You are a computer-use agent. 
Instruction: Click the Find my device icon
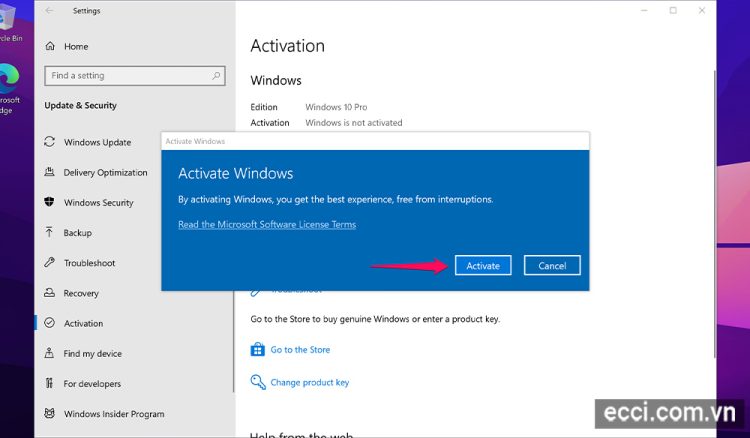tap(49, 353)
